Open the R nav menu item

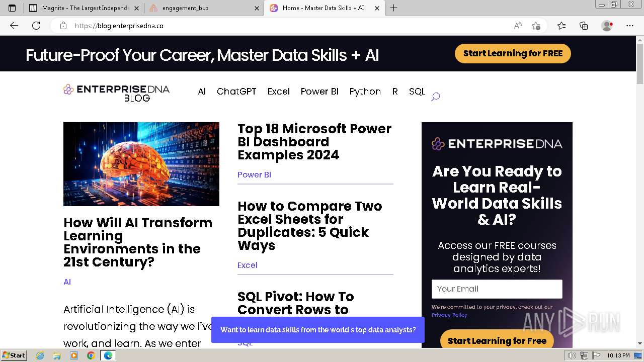[395, 92]
